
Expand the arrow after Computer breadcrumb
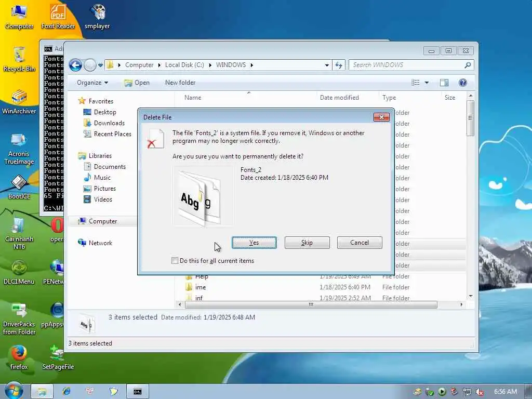pyautogui.click(x=159, y=65)
